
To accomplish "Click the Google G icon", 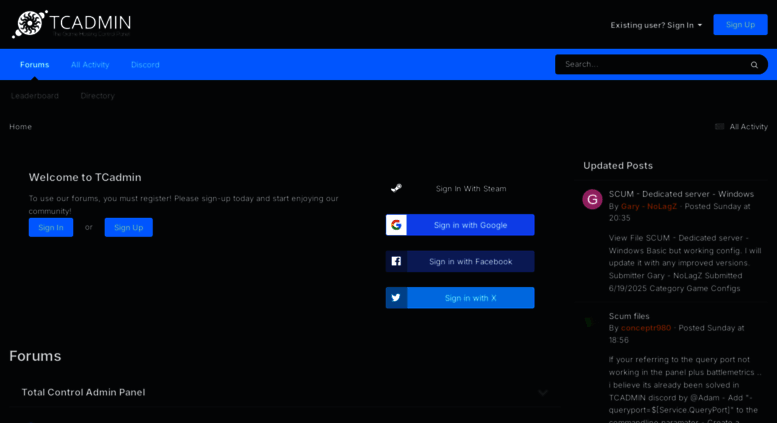I will coord(396,225).
